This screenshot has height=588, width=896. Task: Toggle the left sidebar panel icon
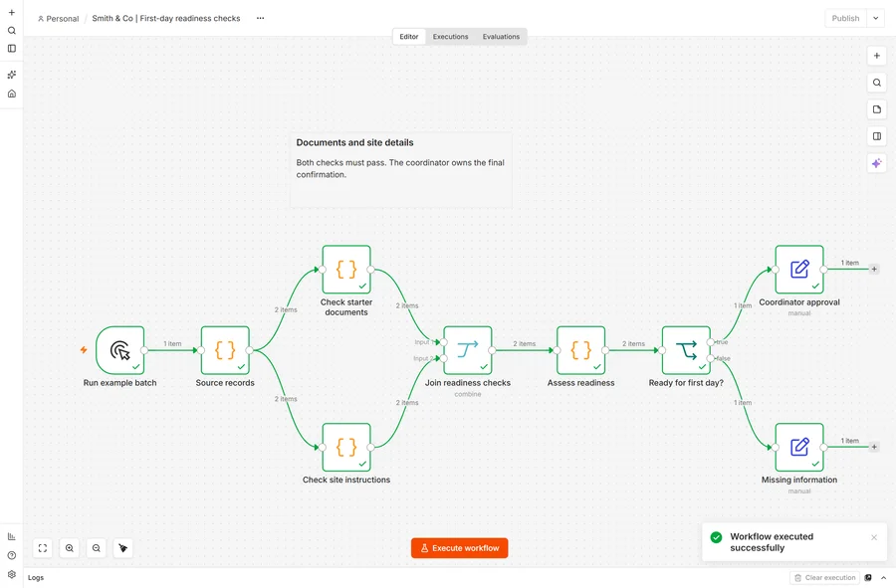click(x=11, y=49)
